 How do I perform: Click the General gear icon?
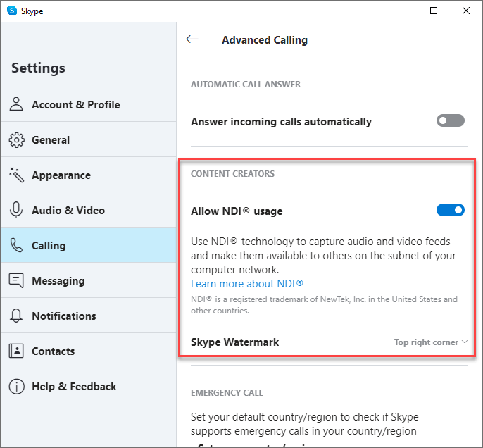click(17, 140)
